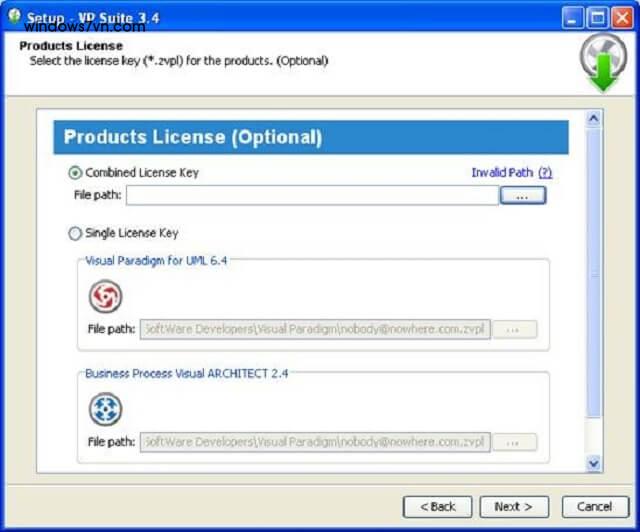Click the 'Select the license key (*.zvpl)' description text

click(179, 61)
